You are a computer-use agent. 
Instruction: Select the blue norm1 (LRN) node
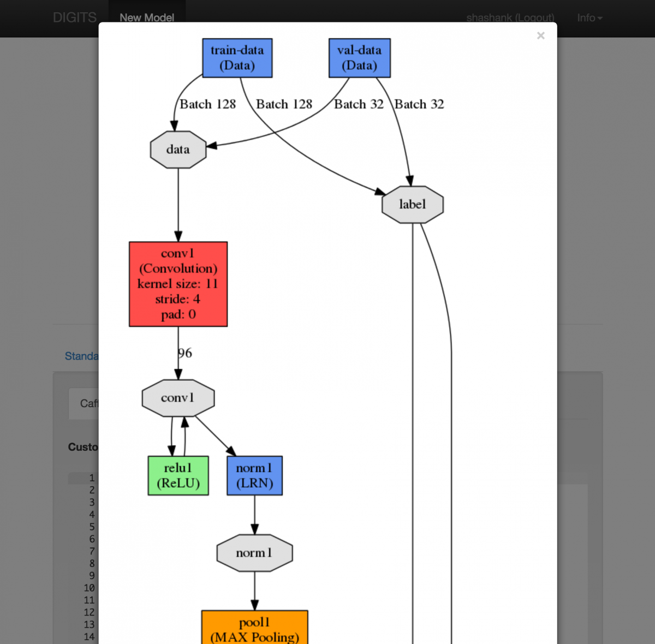254,475
